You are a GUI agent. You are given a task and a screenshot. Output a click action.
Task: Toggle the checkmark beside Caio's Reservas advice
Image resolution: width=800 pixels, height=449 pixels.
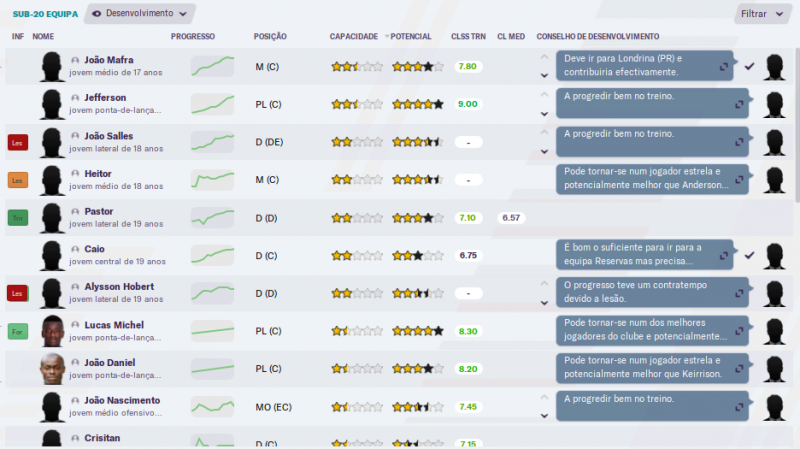[x=750, y=255]
